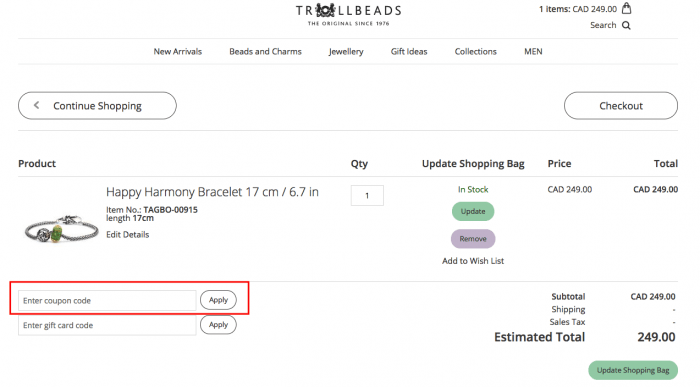Open the bracelet product thumbnail
Image resolution: width=700 pixels, height=387 pixels.
tap(61, 229)
